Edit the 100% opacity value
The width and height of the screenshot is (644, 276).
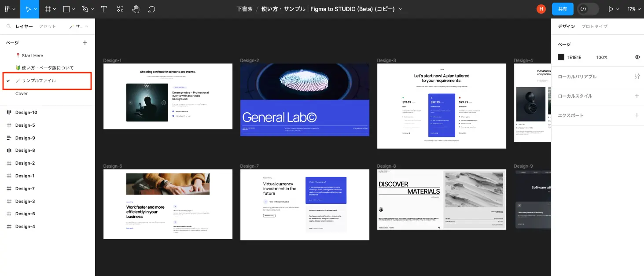602,57
